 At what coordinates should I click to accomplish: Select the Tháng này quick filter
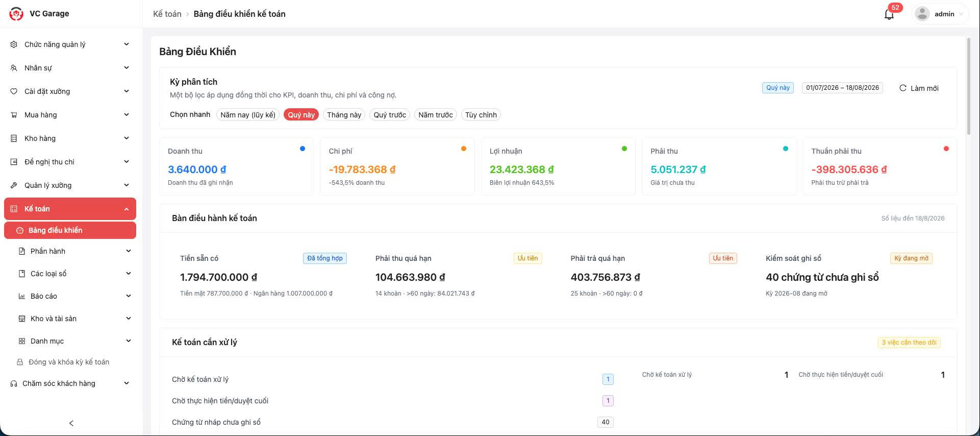(x=344, y=115)
